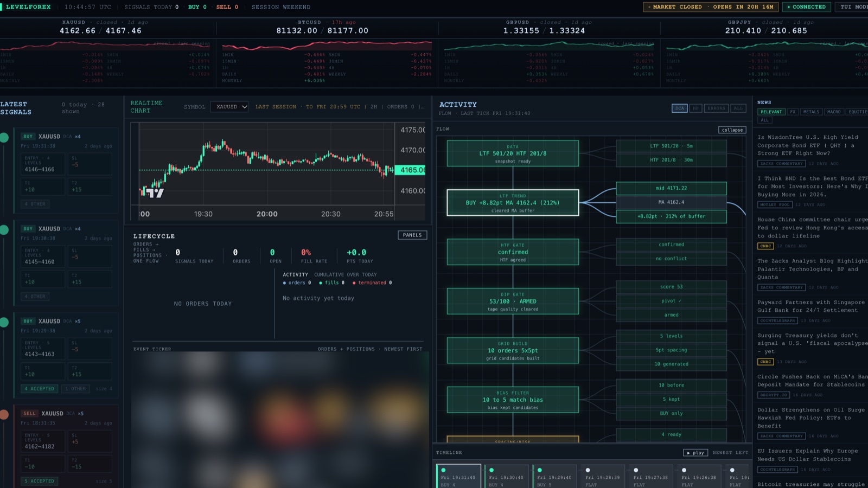The width and height of the screenshot is (868, 488).
Task: Select the DCA activity filter
Action: [x=680, y=108]
